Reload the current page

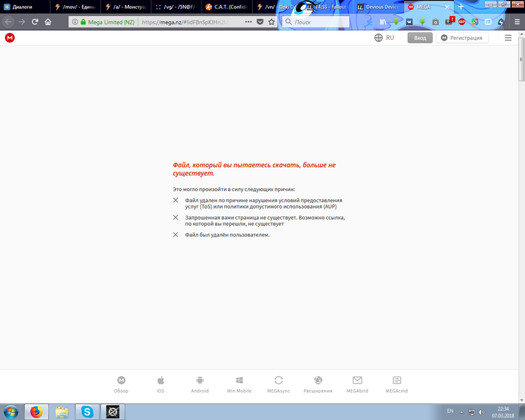pos(35,22)
